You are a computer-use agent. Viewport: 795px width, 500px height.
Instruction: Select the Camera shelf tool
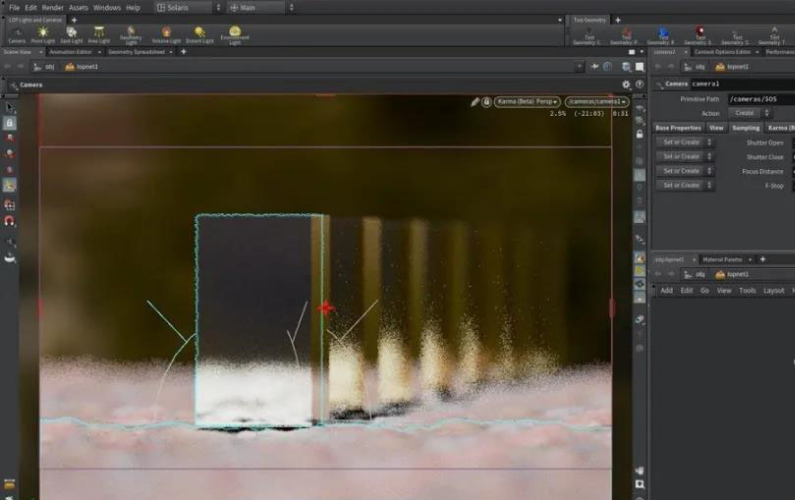[17, 35]
